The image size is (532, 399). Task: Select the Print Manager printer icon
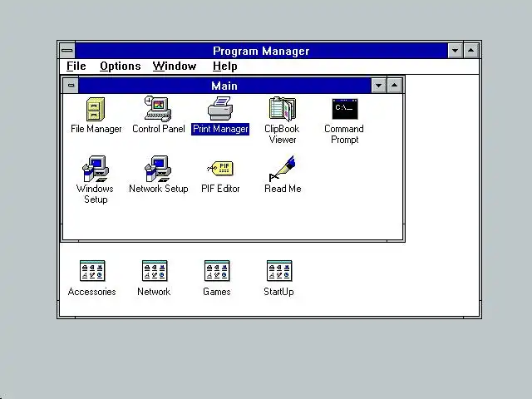(220, 108)
